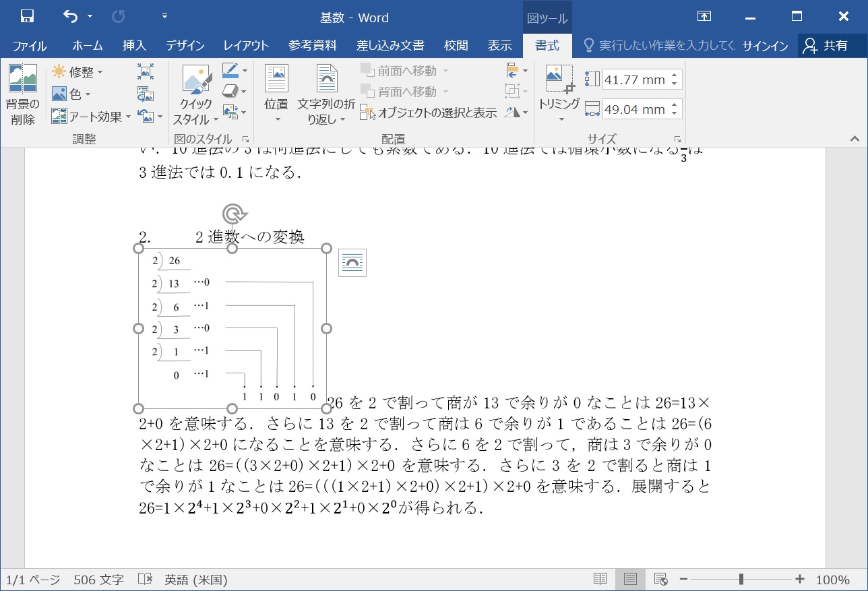Image resolution: width=868 pixels, height=591 pixels.
Task: Switch to Print Layout view icon
Action: [x=630, y=580]
